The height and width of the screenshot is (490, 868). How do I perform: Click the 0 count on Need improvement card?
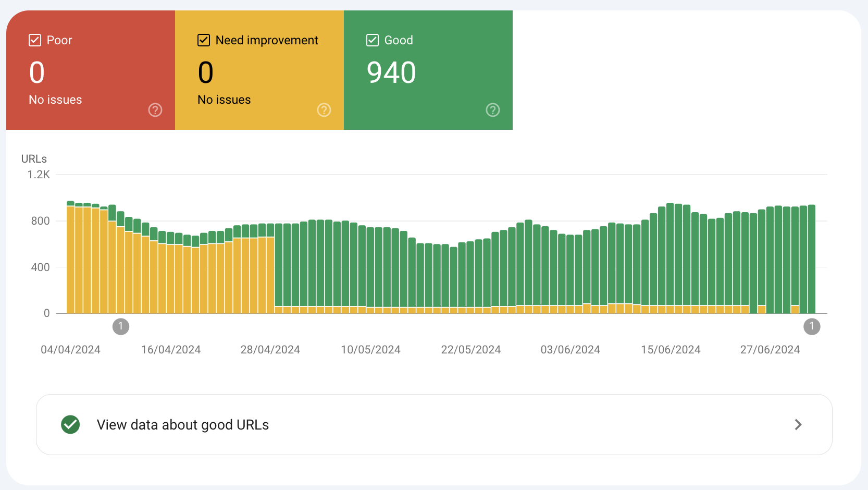[206, 72]
